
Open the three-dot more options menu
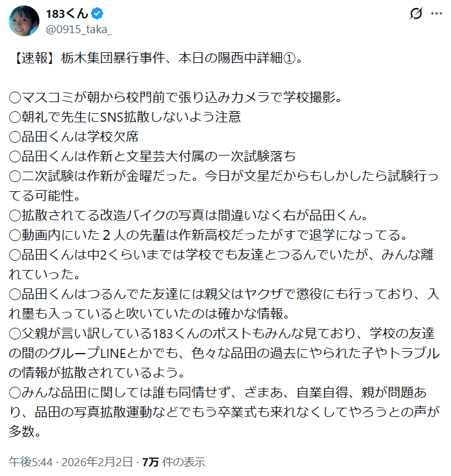436,14
